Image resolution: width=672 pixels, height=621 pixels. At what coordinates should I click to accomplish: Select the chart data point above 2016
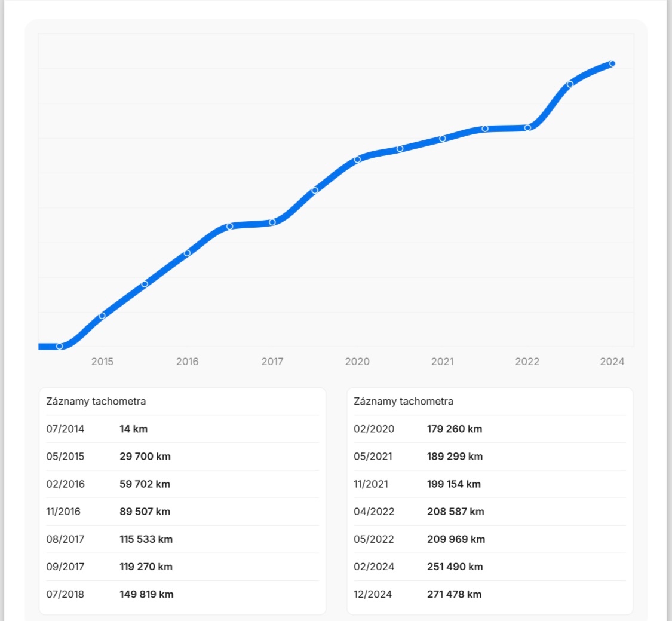click(x=187, y=253)
